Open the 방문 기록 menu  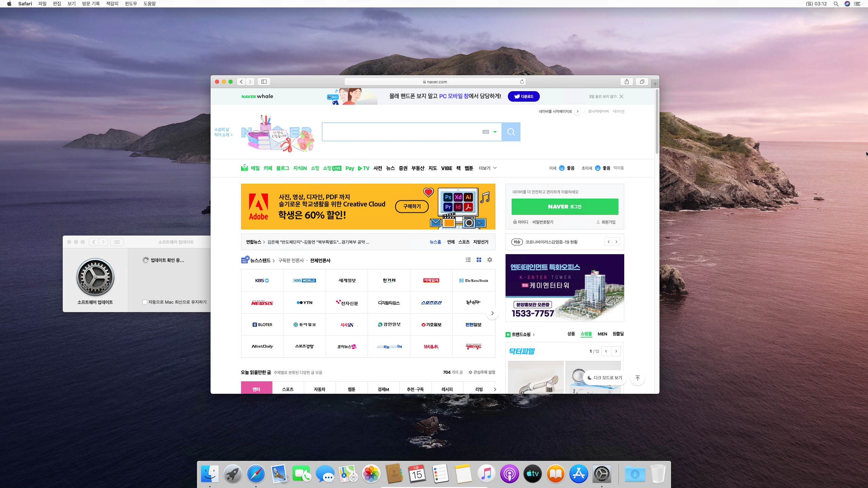tap(91, 4)
